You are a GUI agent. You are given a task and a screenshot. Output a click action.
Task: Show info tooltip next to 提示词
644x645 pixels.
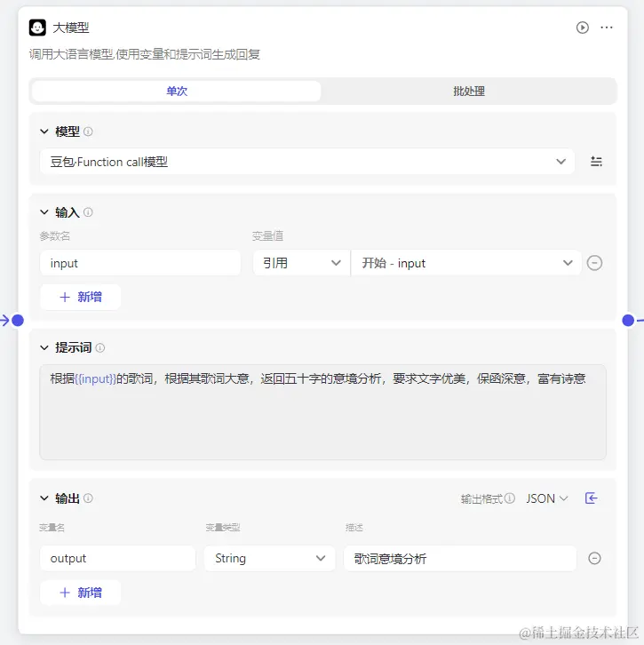pos(99,348)
